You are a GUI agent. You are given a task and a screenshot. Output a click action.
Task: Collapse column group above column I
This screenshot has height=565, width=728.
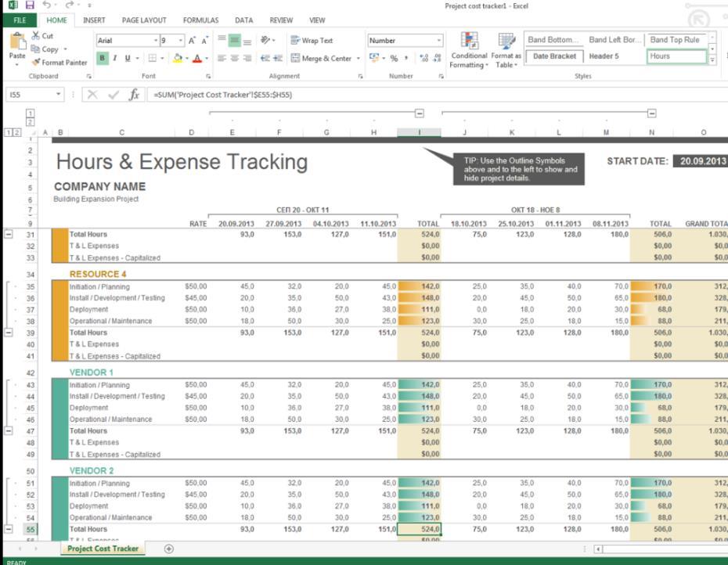click(x=420, y=113)
